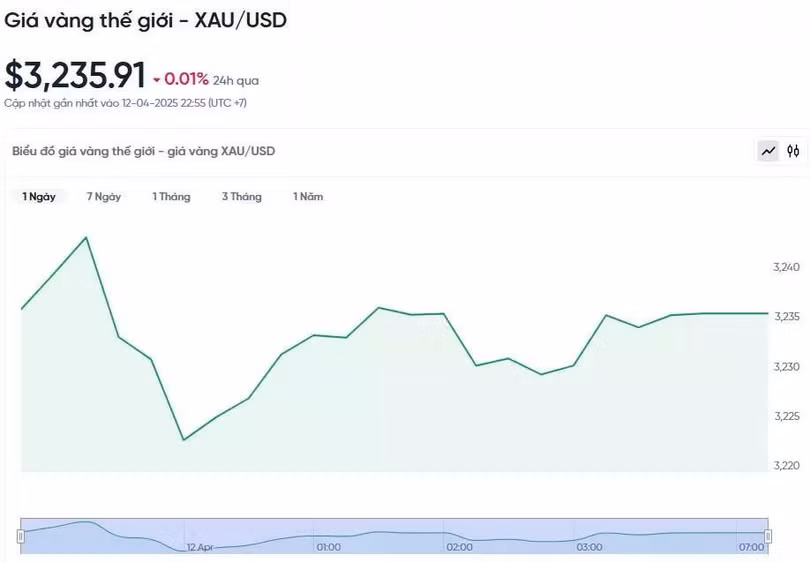This screenshot has width=810, height=562.
Task: Click the 3,235 y-axis price label
Action: (x=786, y=317)
